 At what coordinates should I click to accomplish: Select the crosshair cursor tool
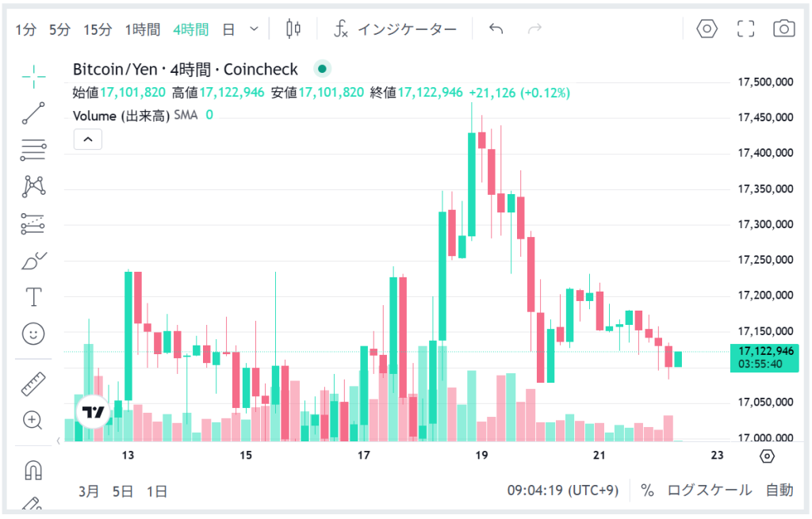[33, 77]
